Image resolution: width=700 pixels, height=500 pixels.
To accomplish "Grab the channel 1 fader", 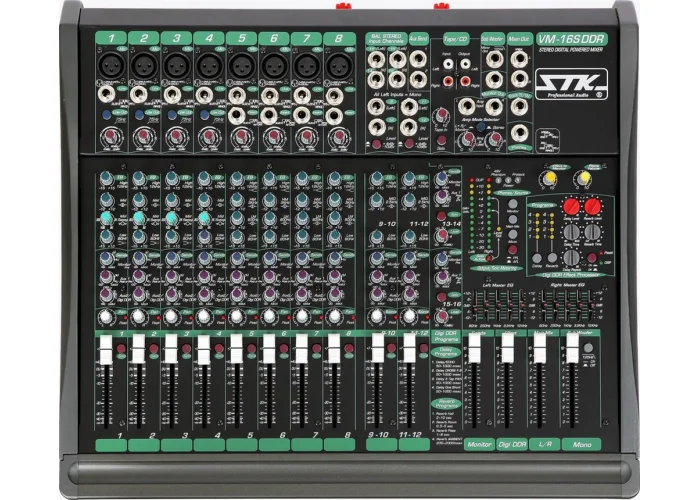I will point(106,350).
